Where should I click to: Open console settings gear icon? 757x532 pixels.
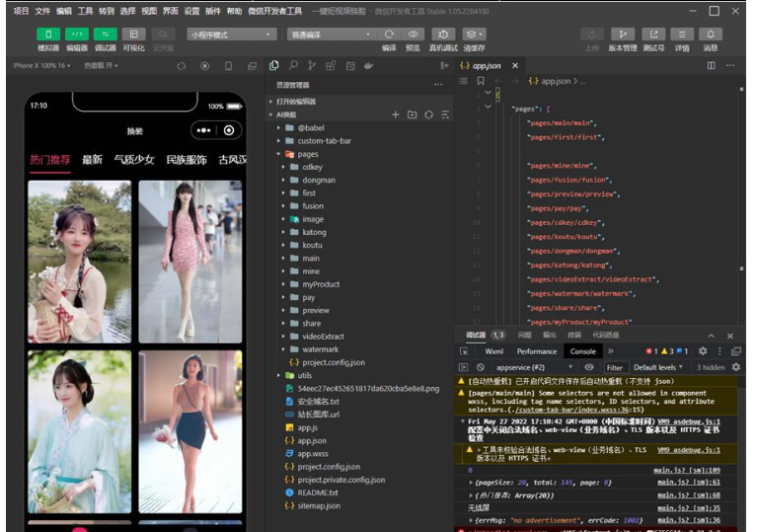click(735, 367)
